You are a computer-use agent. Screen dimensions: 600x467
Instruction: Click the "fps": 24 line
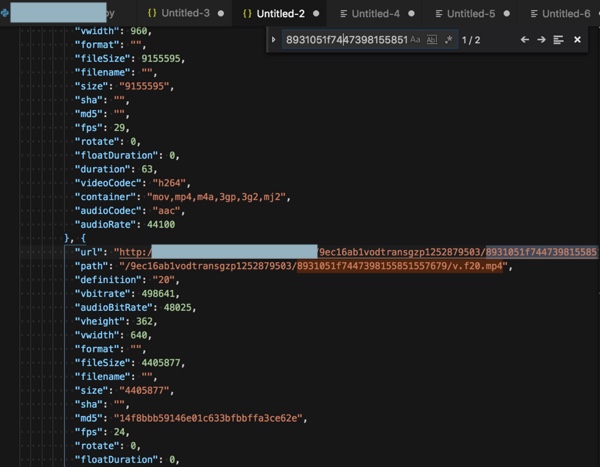(x=102, y=432)
